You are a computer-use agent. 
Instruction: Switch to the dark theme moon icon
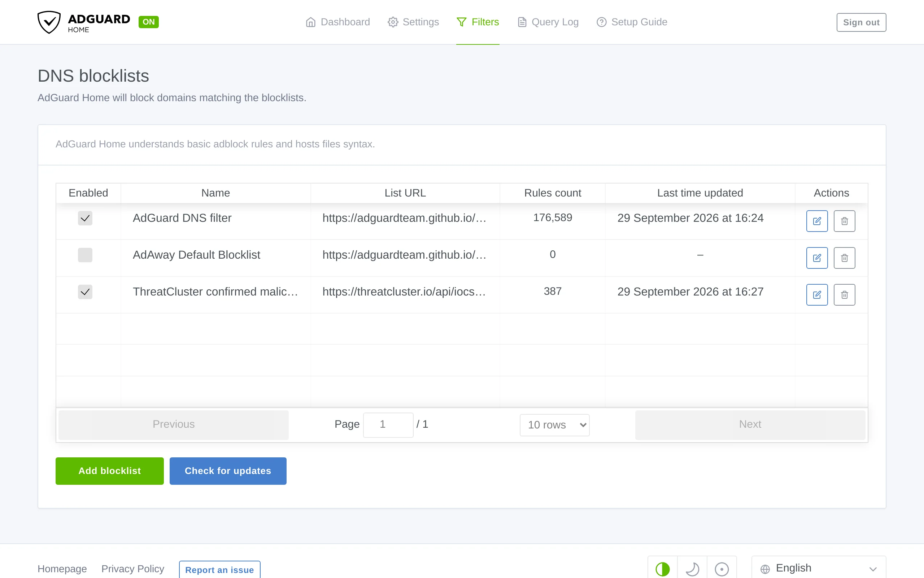(x=692, y=569)
